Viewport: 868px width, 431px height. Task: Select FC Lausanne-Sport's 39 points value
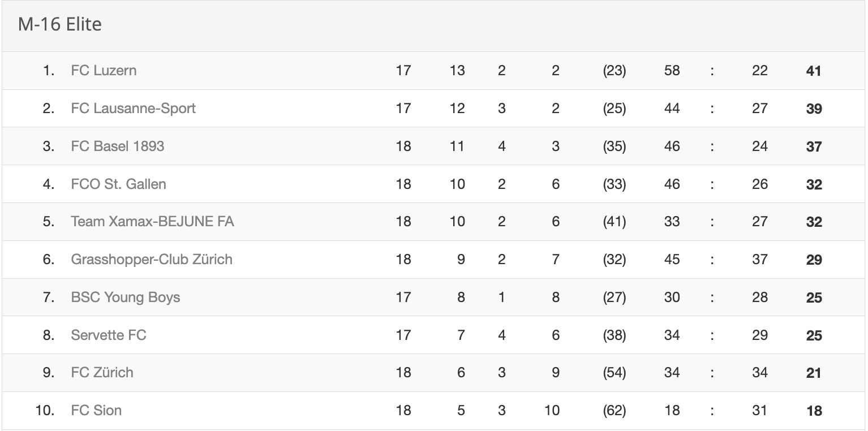pos(814,109)
